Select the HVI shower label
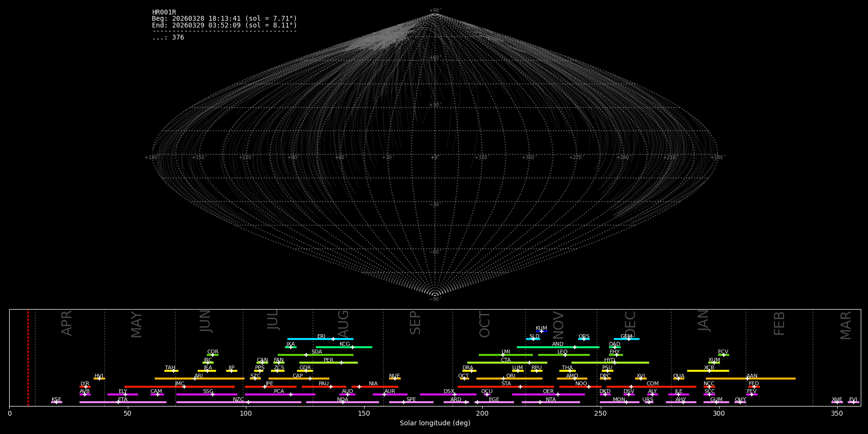The width and height of the screenshot is (868, 434). tap(99, 376)
